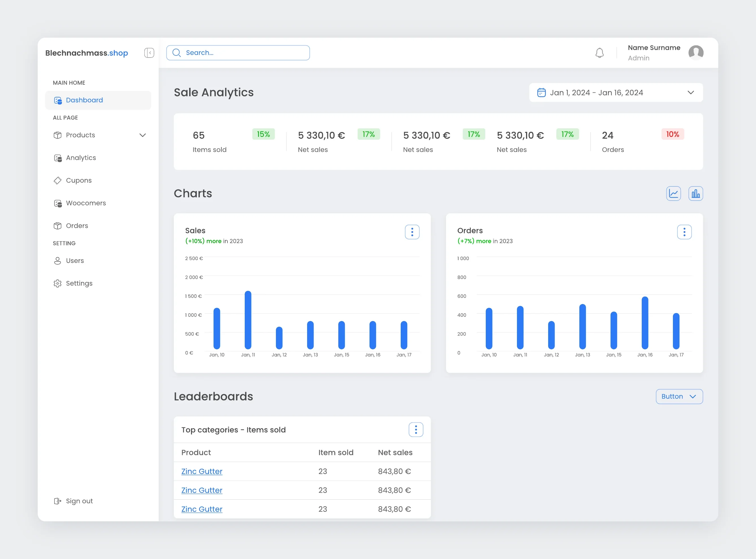Open the Settings page
The width and height of the screenshot is (756, 559).
[x=98, y=283]
